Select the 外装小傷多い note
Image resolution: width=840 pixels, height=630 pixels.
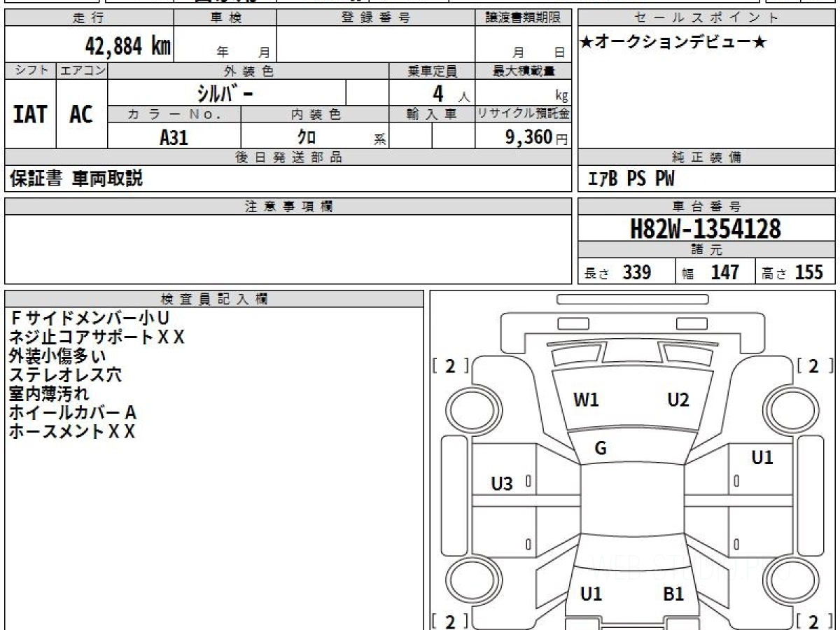[x=57, y=356]
